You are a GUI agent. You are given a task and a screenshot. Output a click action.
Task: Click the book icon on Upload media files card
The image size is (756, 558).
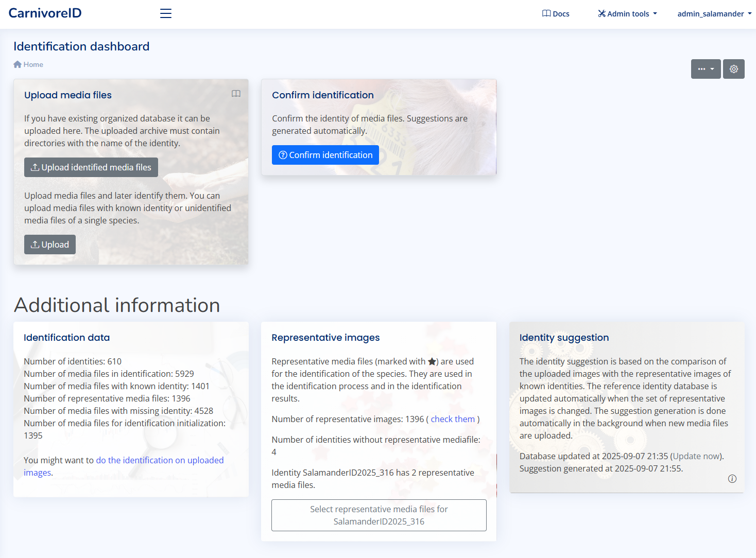pyautogui.click(x=236, y=94)
